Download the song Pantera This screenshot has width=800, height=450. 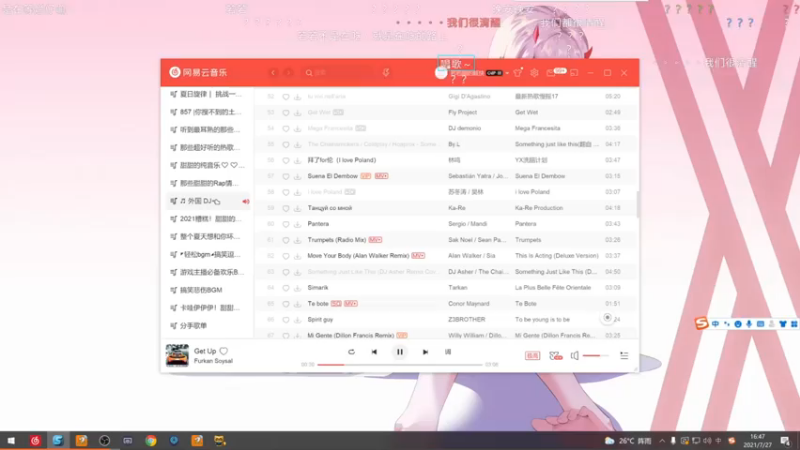click(x=297, y=224)
